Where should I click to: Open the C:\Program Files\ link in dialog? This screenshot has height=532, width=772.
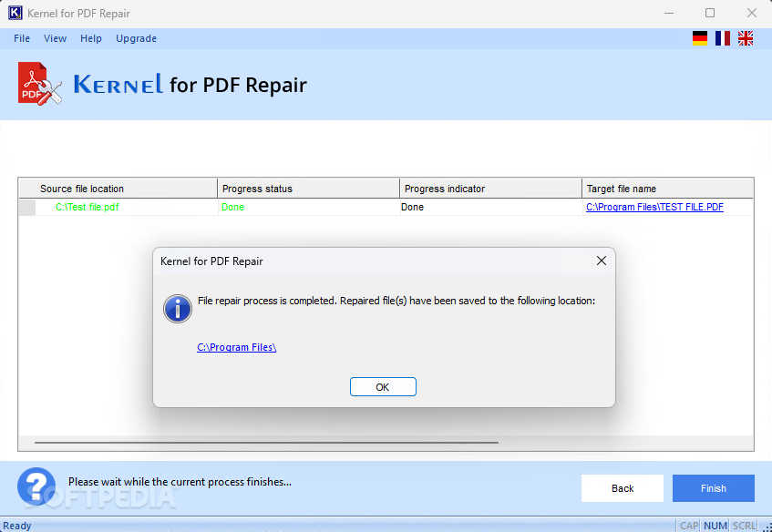coord(236,347)
